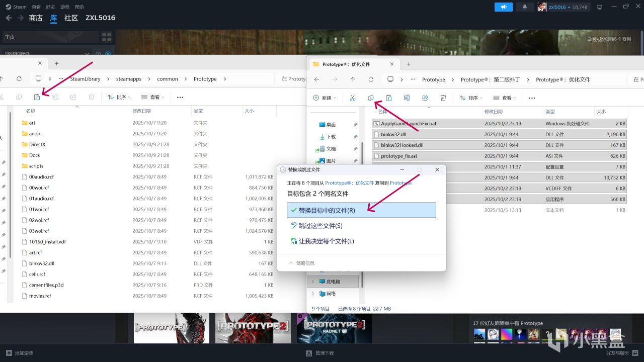Open 好友与聊天 in the Steam footer

click(x=622, y=353)
